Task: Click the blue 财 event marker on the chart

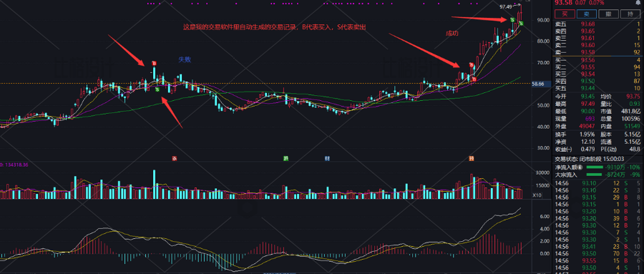Action: [327, 158]
